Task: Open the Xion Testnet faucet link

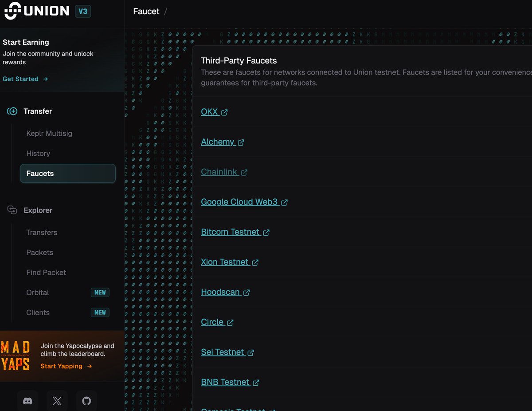Action: pyautogui.click(x=225, y=262)
